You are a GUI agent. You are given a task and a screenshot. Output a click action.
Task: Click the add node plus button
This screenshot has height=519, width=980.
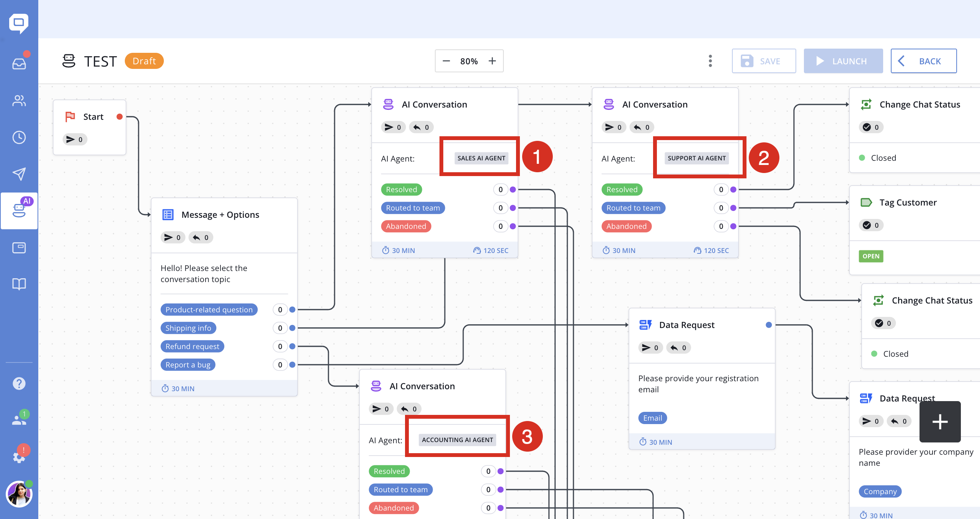click(940, 422)
